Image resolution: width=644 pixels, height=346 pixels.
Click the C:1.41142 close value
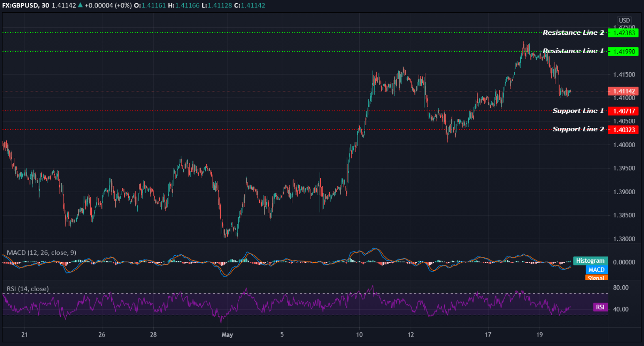250,6
